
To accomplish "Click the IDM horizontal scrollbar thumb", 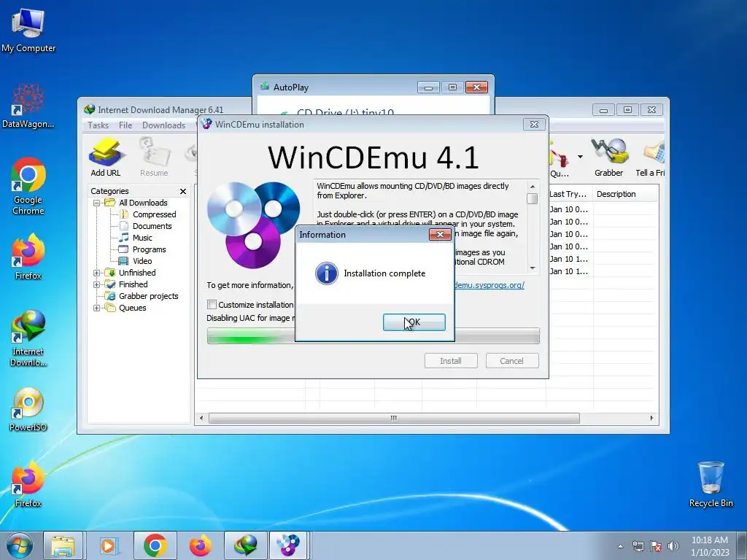I will (394, 418).
